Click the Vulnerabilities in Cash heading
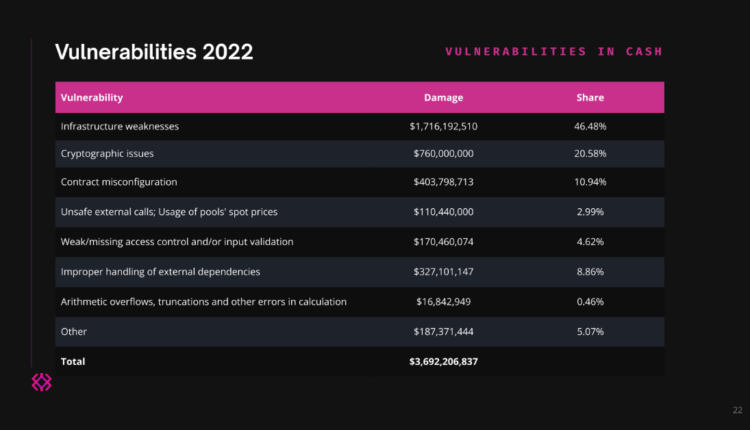The image size is (750, 430). [x=554, y=51]
